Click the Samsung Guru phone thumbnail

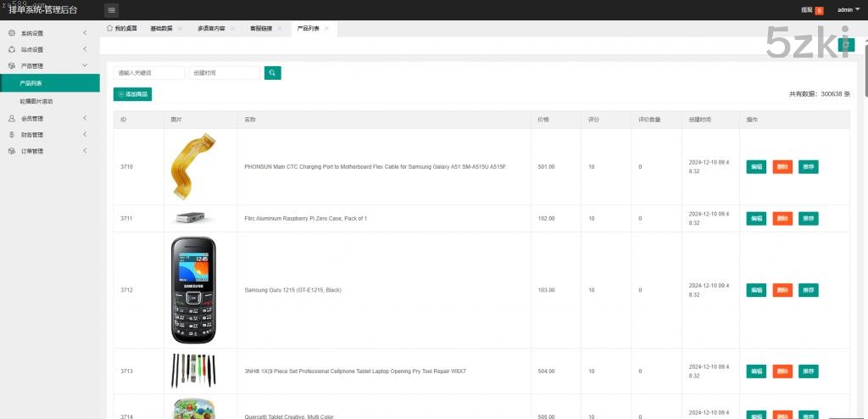tap(193, 289)
